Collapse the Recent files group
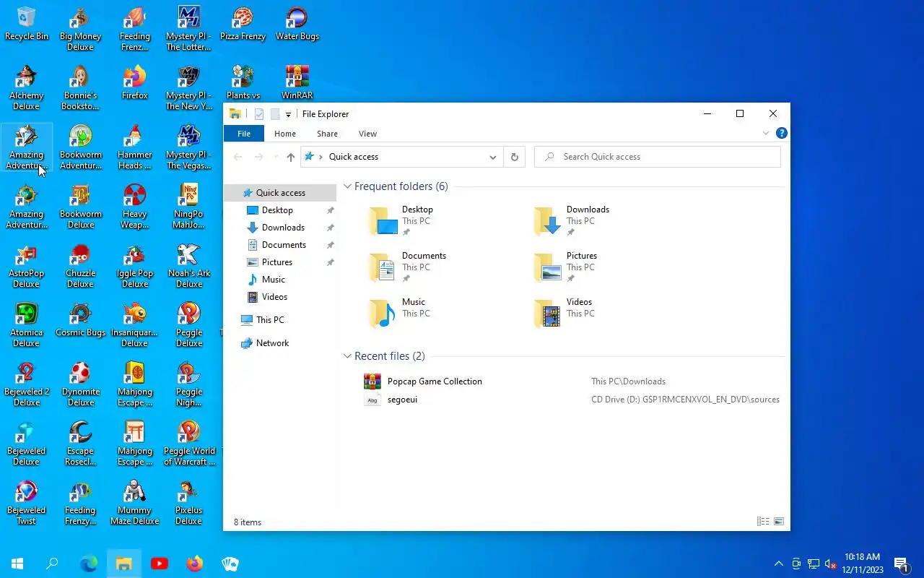This screenshot has height=578, width=924. 347,356
